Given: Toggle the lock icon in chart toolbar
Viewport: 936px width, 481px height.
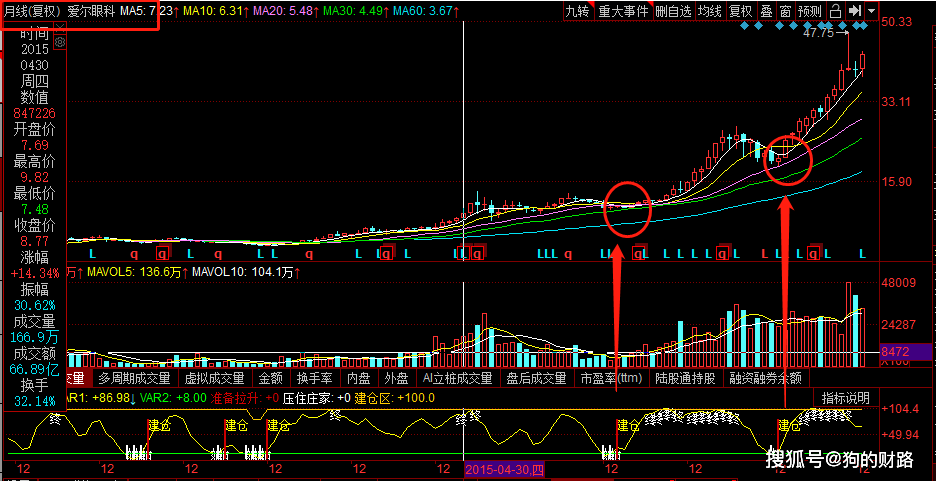Looking at the screenshot, I should pos(836,10).
